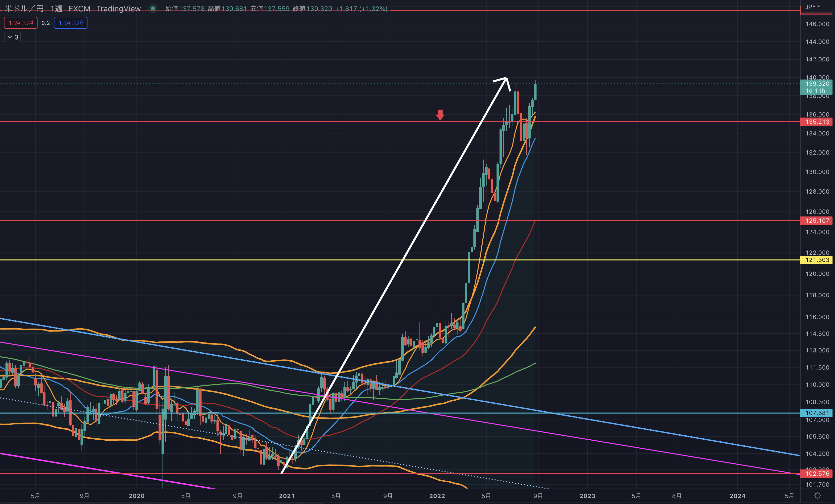This screenshot has height=504, width=835.
Task: Click the 139.320 current price label
Action: tap(817, 84)
